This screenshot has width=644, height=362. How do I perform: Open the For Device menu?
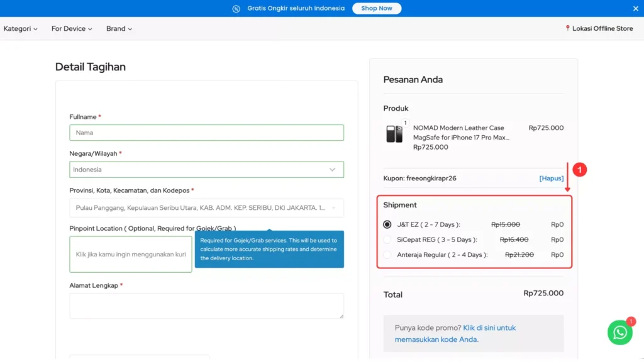[72, 29]
